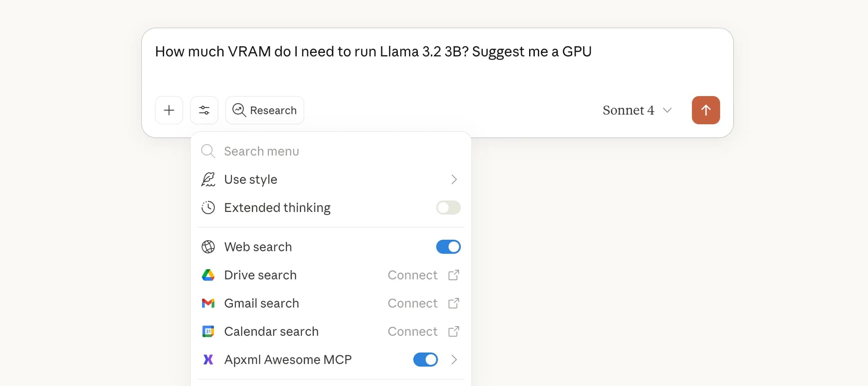Expand the Use style submenu arrow
Screen dimensions: 868x386
(x=454, y=179)
